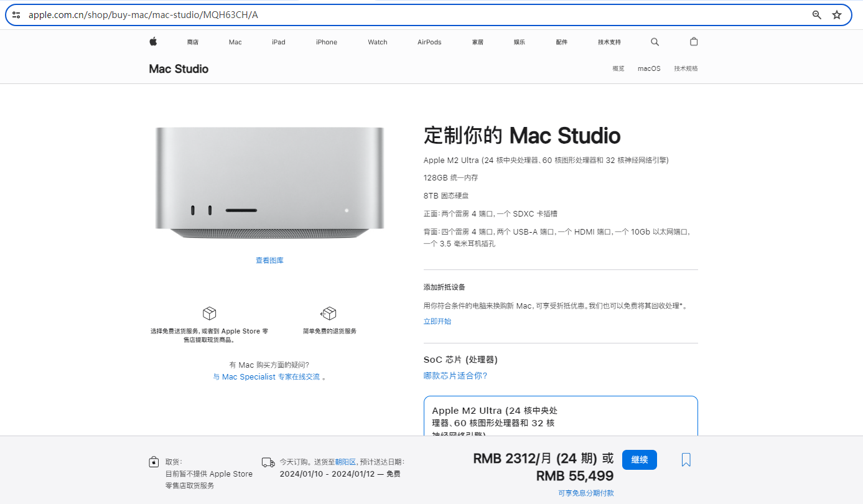
Task: Open the iPhone menu item
Action: pos(327,42)
